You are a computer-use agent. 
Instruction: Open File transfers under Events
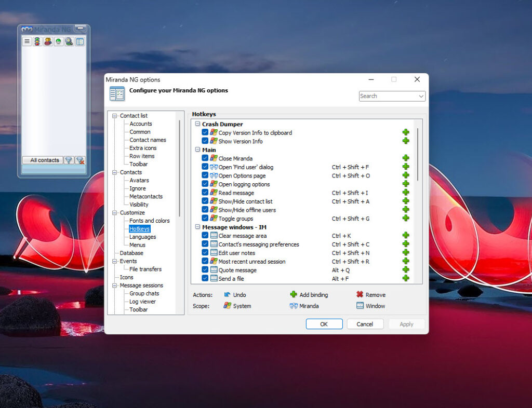tap(145, 269)
